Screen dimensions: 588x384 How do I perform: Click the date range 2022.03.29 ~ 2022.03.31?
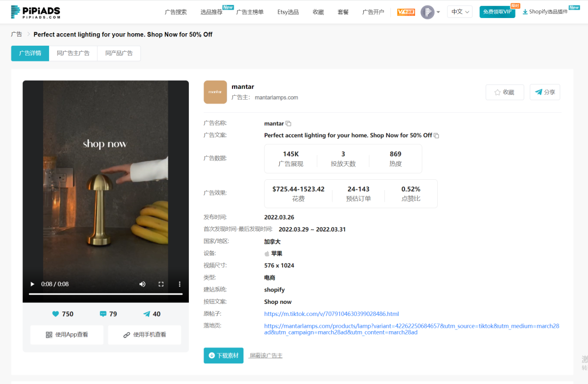click(312, 229)
